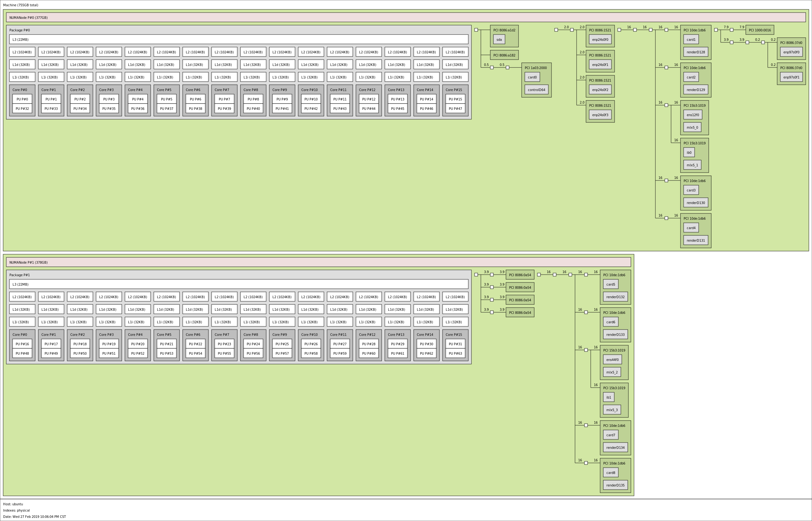Image resolution: width=812 pixels, height=521 pixels.
Task: Click the ib0 InfiniBand device box
Action: (x=689, y=153)
